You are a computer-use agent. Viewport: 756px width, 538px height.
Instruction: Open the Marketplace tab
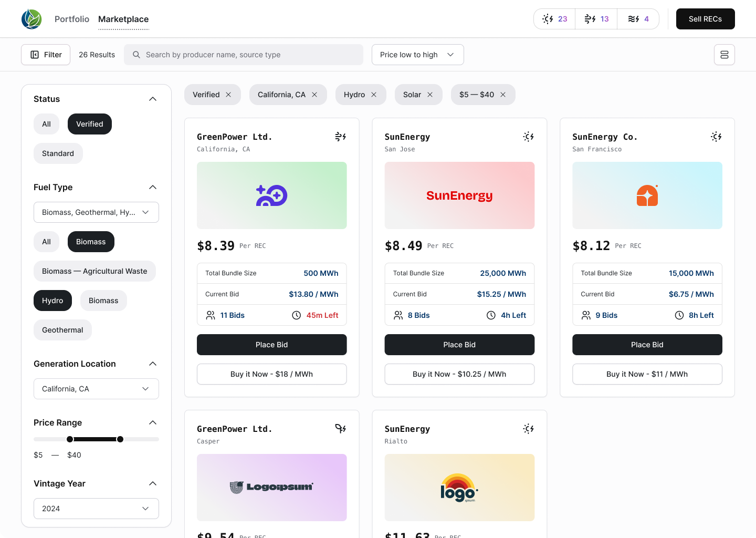(123, 19)
